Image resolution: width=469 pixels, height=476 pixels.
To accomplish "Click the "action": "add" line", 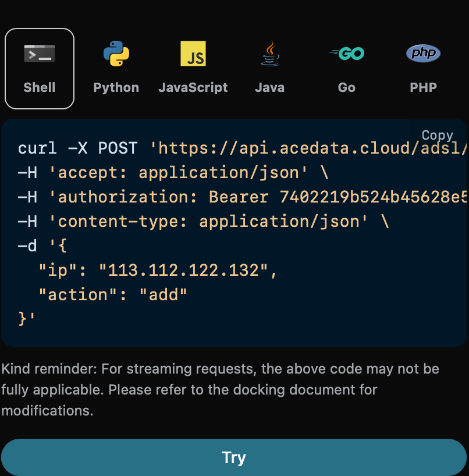I will pos(113,295).
